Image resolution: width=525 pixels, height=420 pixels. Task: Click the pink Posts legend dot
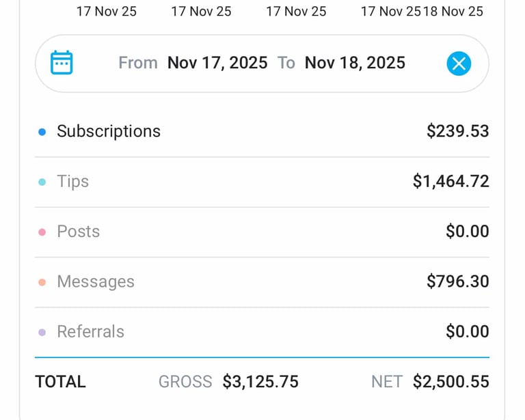(x=42, y=232)
